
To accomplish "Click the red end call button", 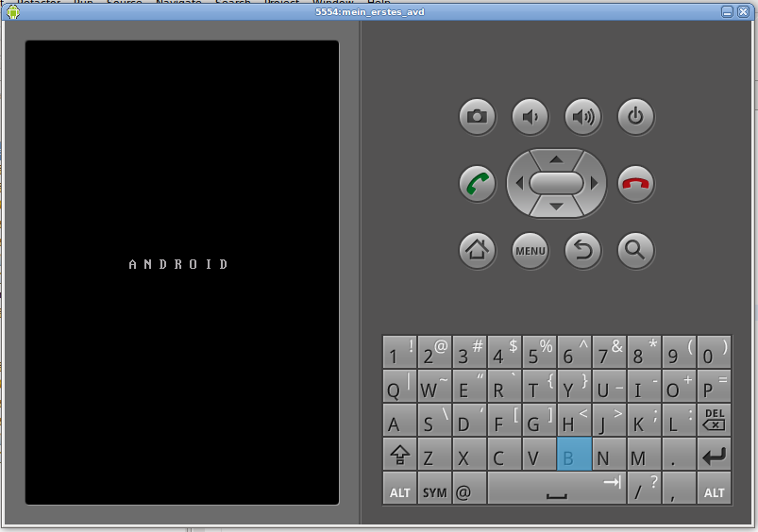I will pyautogui.click(x=635, y=183).
